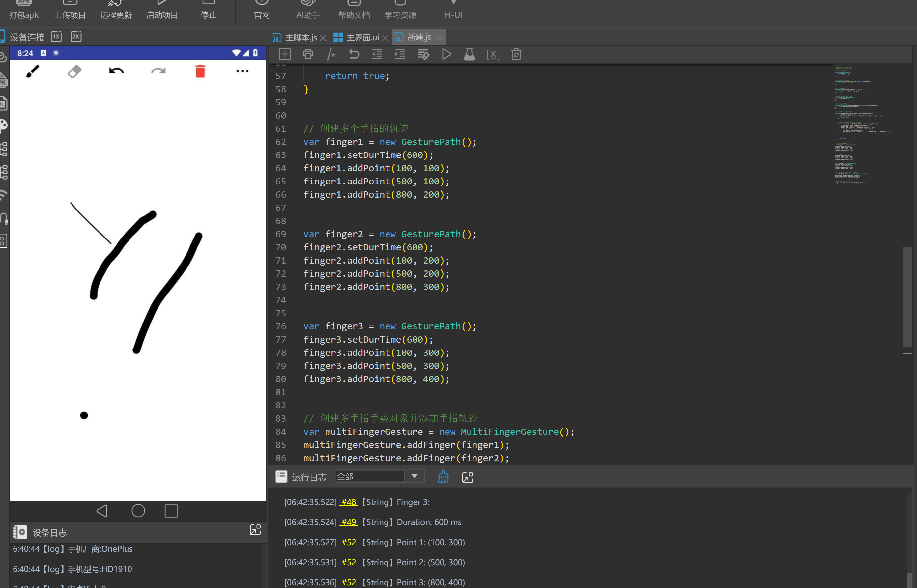This screenshot has width=917, height=588.
Task: Click 启动项目 start project button
Action: pos(162,10)
